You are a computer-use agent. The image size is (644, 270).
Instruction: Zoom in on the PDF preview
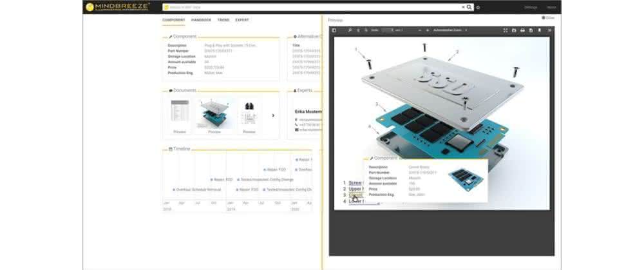coord(428,30)
